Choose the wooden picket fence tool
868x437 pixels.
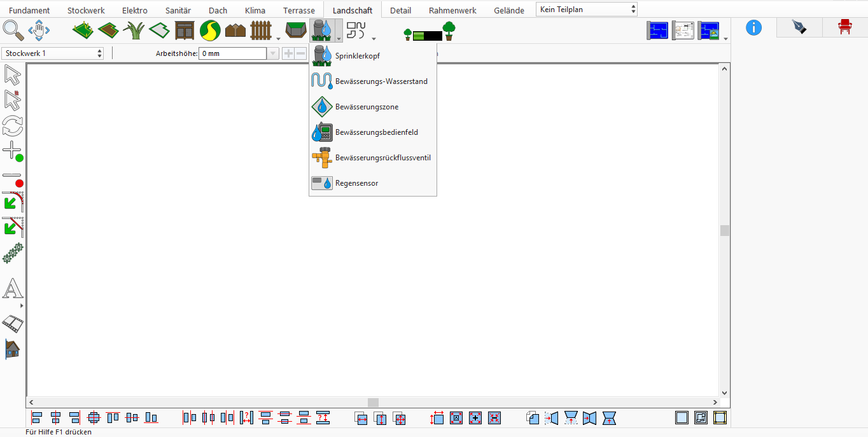[x=261, y=30]
